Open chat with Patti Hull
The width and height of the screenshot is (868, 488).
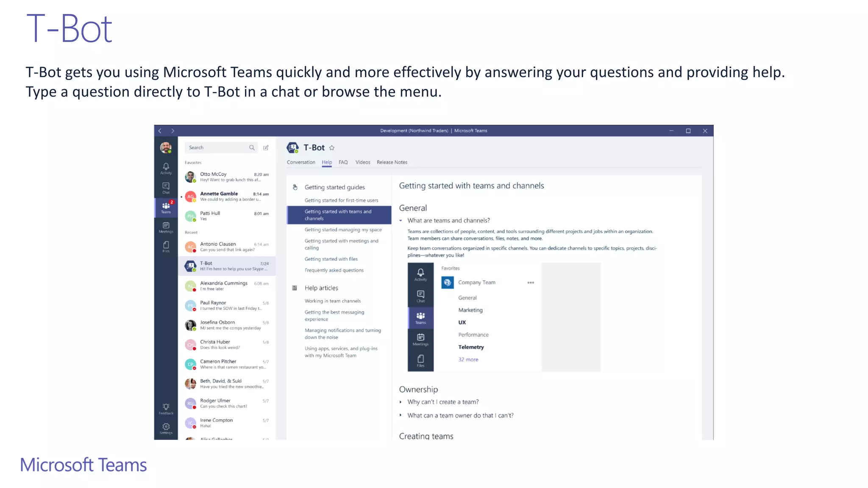coord(227,216)
